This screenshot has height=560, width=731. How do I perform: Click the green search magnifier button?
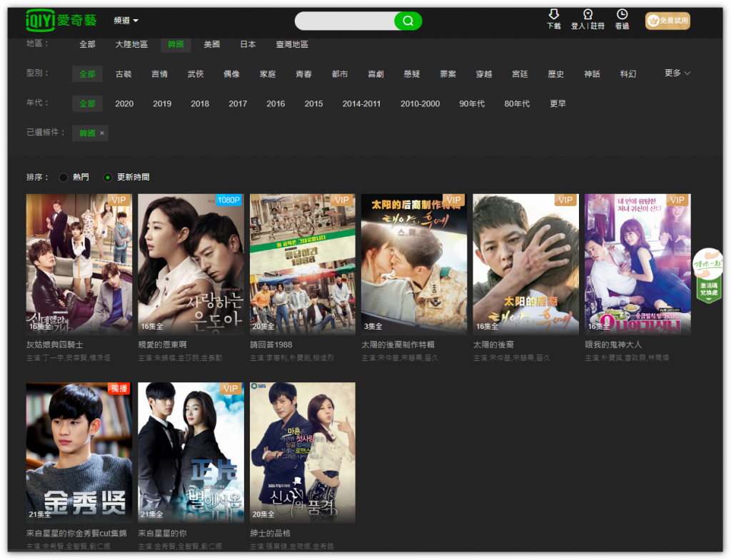click(x=408, y=21)
